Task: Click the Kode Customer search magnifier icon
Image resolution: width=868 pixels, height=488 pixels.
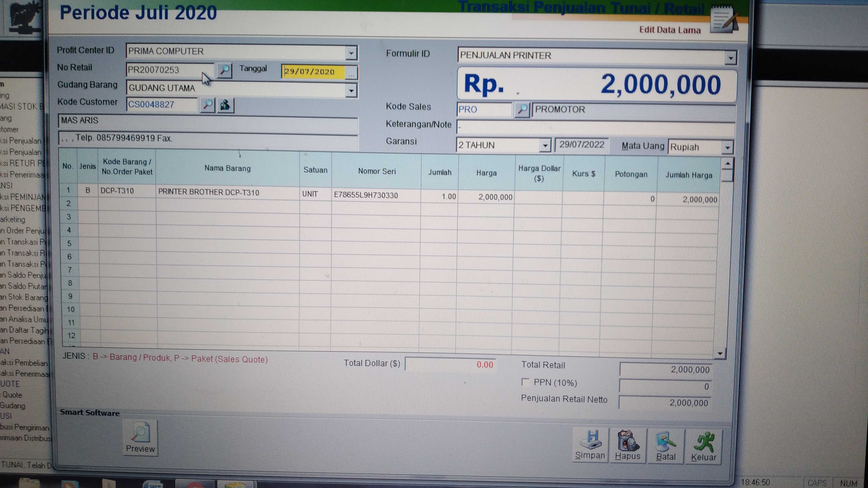Action: [207, 105]
